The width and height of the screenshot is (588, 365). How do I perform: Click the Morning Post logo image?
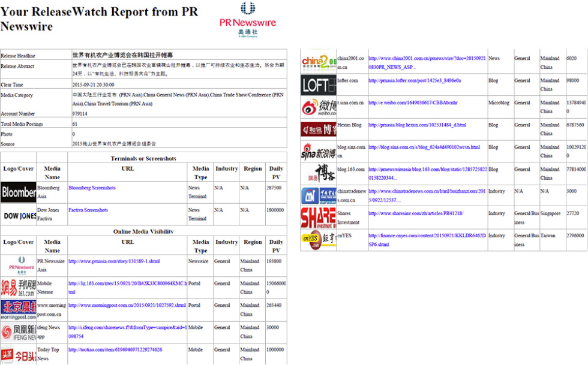pos(19,310)
